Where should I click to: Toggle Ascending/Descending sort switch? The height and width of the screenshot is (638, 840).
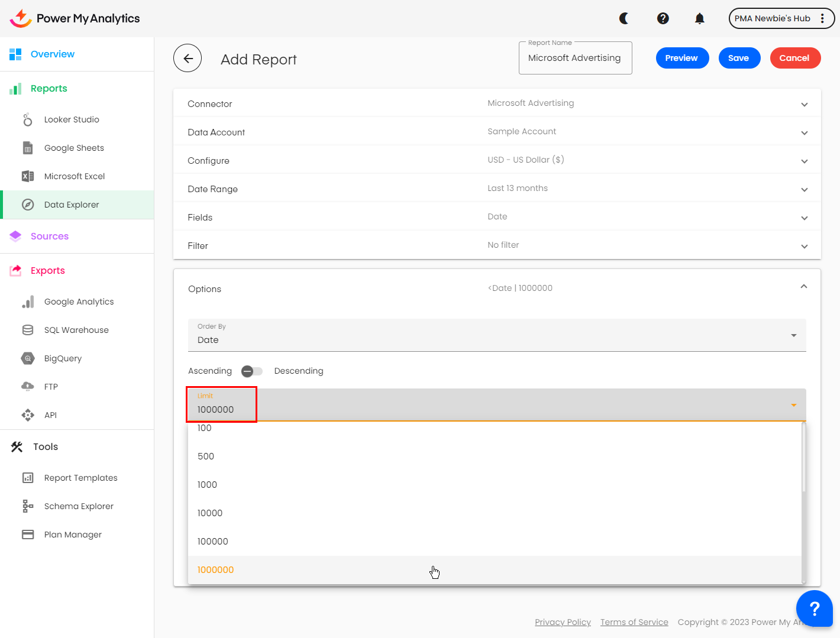point(252,371)
